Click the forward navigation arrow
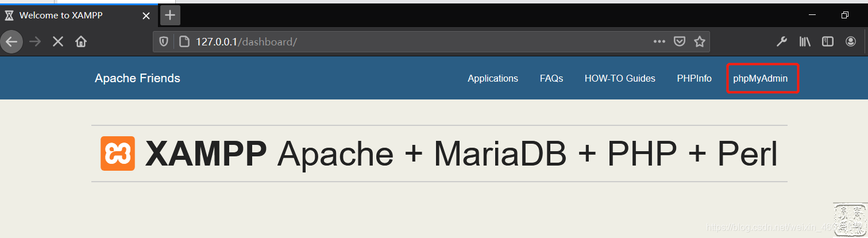Viewport: 868px width, 238px height. click(35, 41)
